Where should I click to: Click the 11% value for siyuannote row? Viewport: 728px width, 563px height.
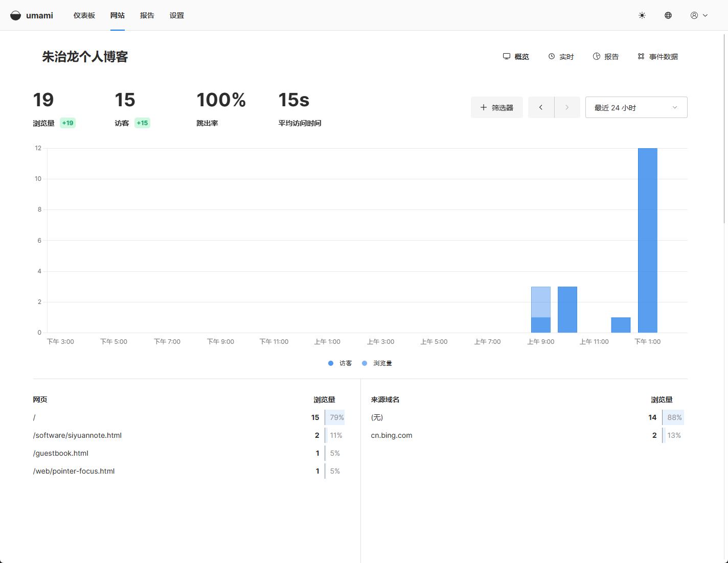(336, 435)
